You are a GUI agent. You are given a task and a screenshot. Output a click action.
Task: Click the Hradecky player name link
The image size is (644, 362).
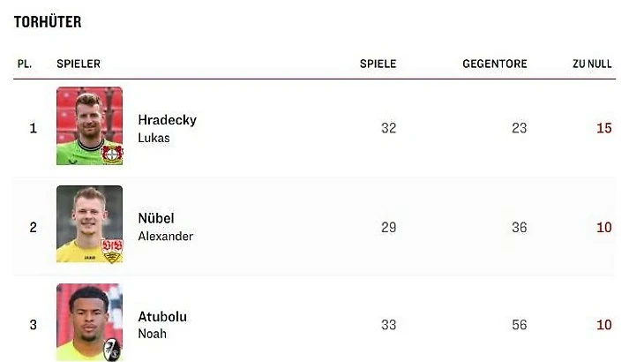pos(167,120)
